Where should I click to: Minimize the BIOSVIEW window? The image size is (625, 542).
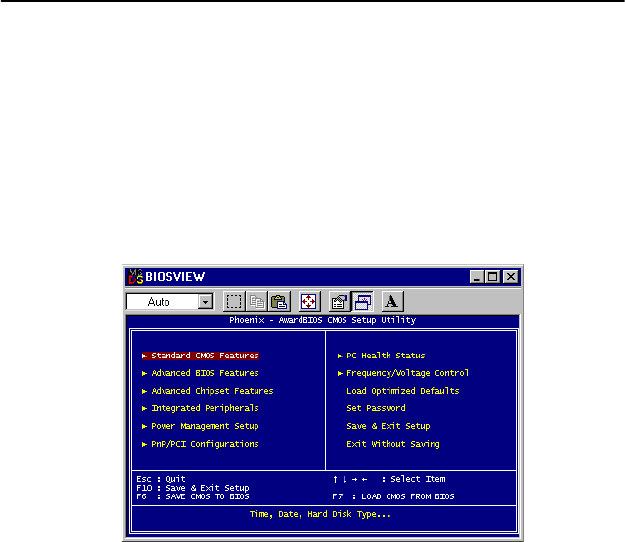coord(477,277)
